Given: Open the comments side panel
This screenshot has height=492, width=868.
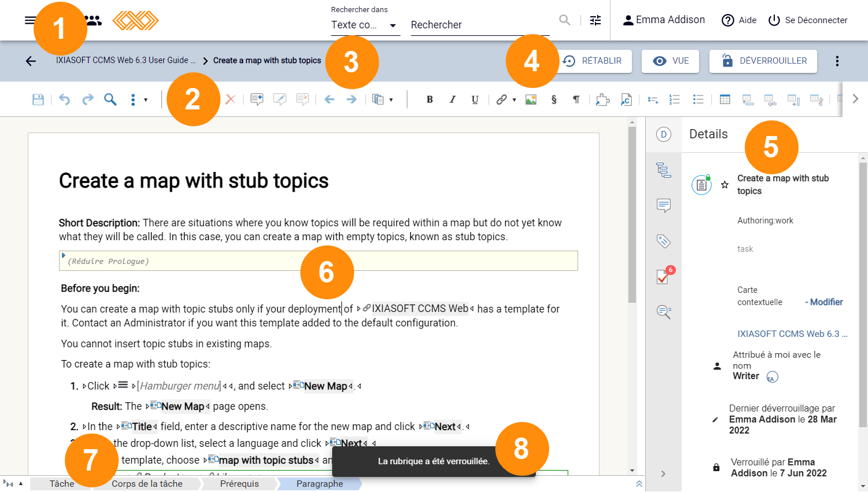Looking at the screenshot, I should pos(664,205).
